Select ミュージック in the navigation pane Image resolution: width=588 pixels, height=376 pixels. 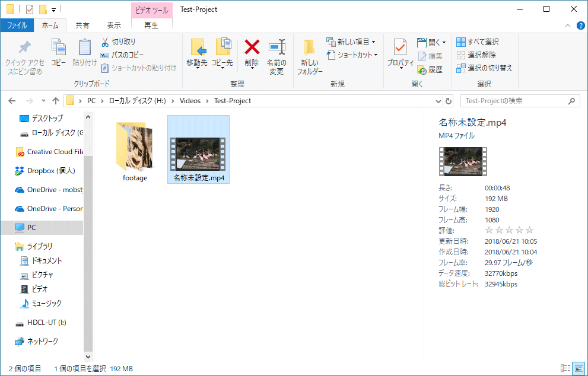pos(42,303)
